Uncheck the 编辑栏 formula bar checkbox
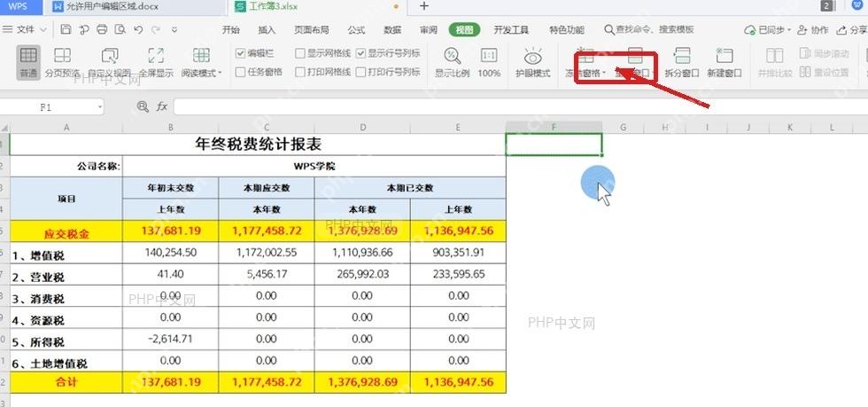The image size is (868, 407). [240, 54]
